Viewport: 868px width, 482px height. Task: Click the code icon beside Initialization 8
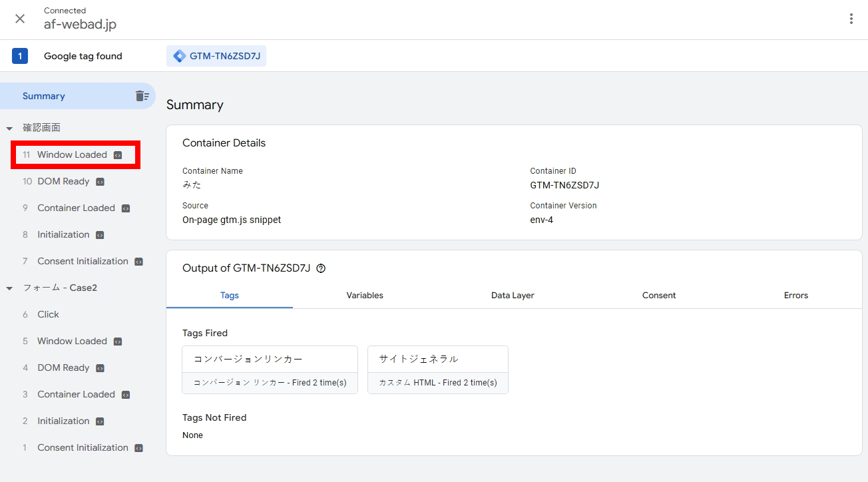(x=100, y=235)
